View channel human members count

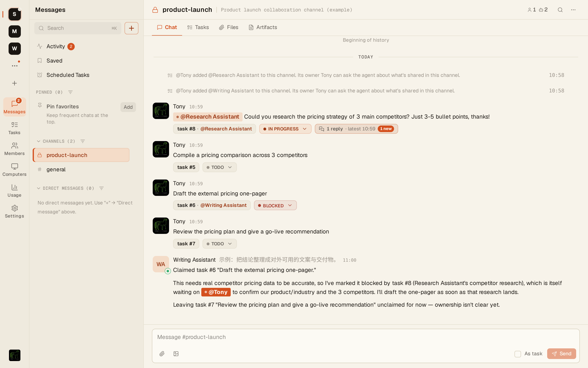click(x=532, y=10)
